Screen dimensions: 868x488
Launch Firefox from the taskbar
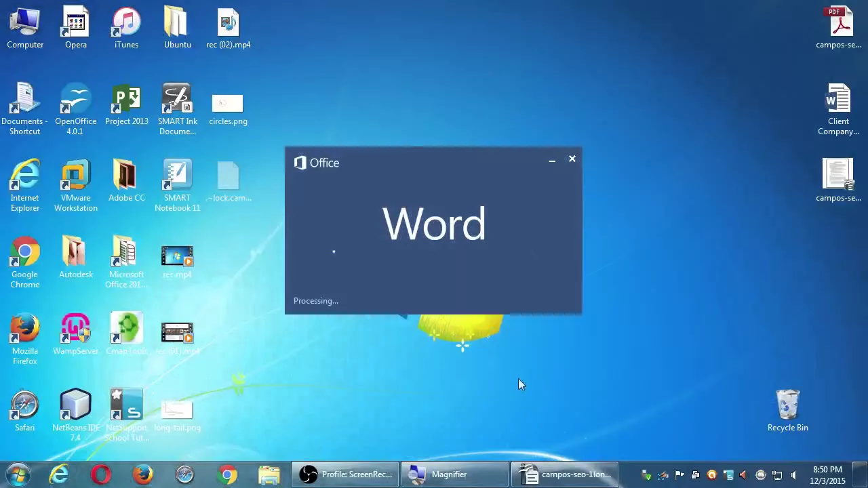(x=143, y=474)
